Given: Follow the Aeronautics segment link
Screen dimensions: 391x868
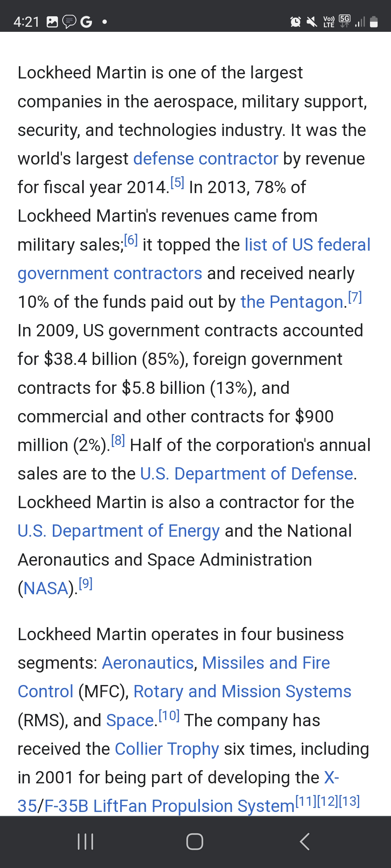Looking at the screenshot, I should point(148,663).
